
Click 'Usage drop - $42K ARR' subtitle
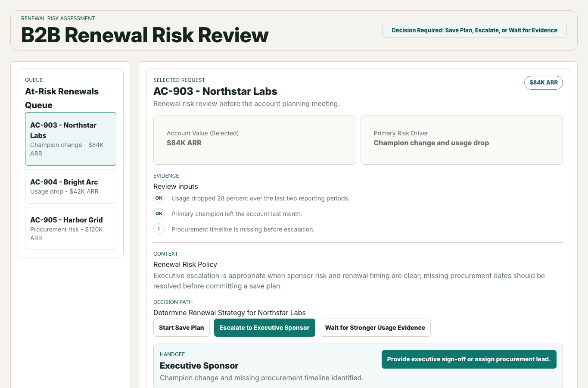point(64,191)
